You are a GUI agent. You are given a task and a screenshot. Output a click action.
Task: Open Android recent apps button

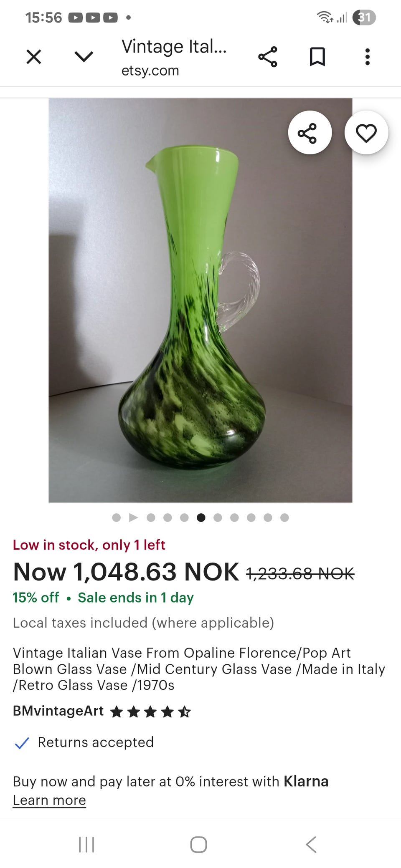(x=86, y=845)
